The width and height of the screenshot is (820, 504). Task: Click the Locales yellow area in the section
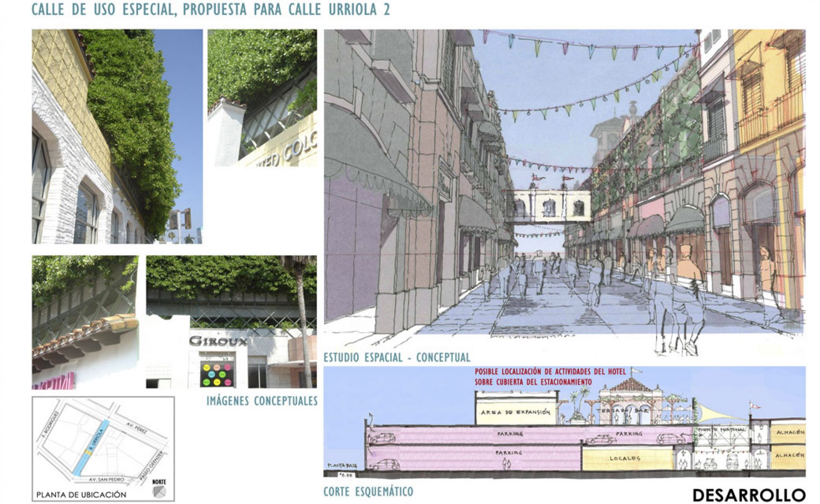pyautogui.click(x=625, y=458)
